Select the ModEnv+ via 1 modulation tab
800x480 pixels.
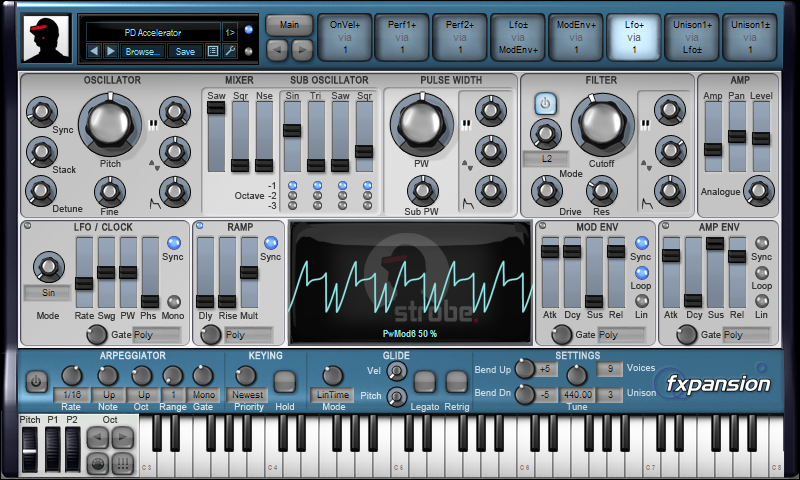576,37
